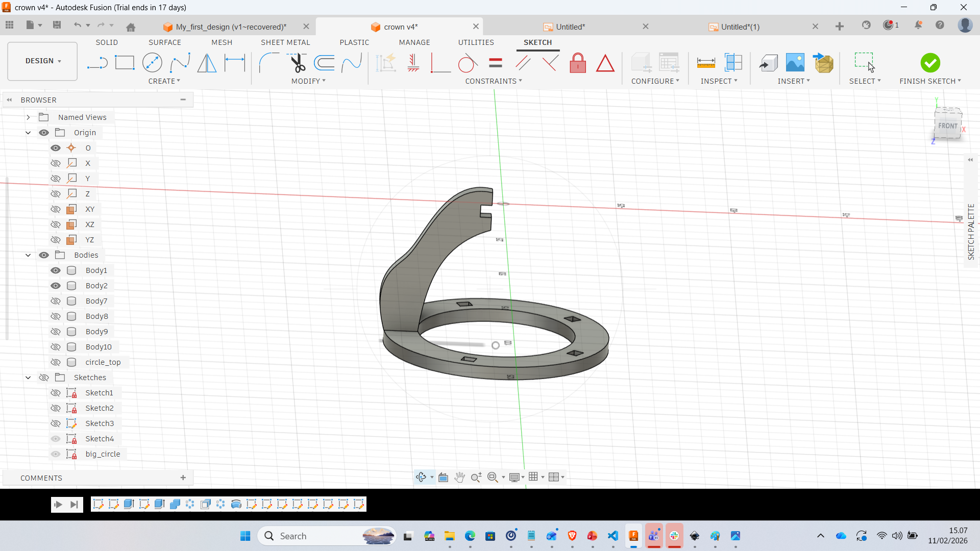Select the Mirror sketch tool

point(207,63)
